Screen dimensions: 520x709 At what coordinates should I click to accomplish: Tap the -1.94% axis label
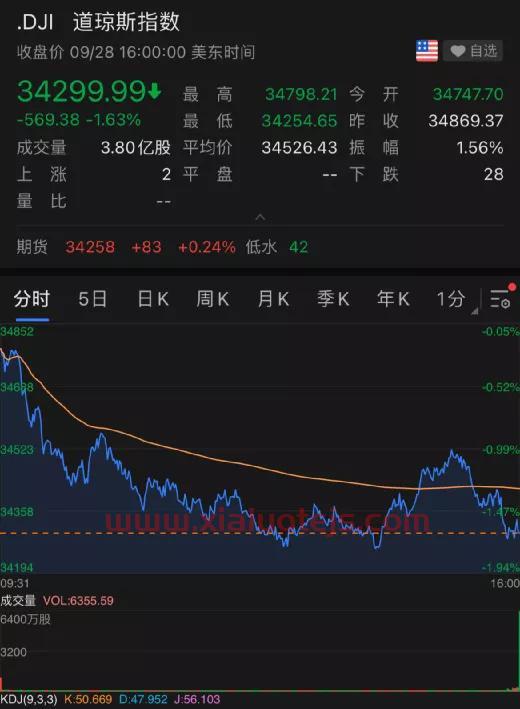tap(501, 567)
